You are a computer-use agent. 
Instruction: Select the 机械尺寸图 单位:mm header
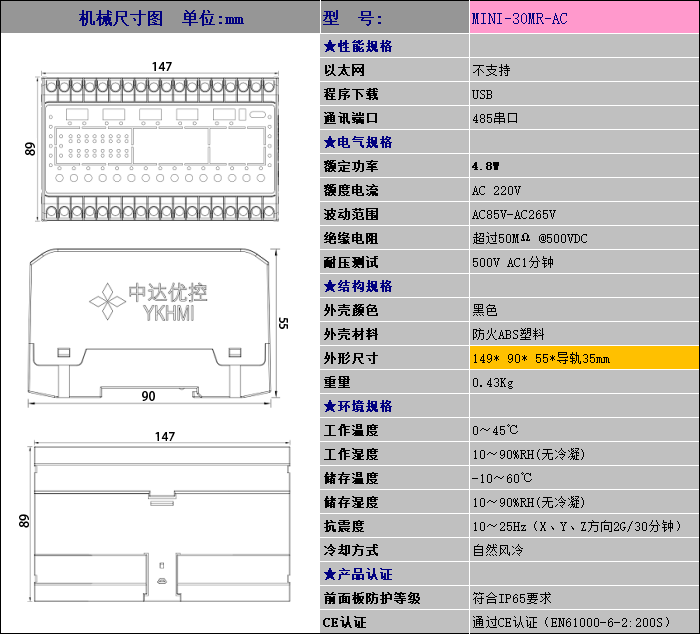(x=160, y=18)
